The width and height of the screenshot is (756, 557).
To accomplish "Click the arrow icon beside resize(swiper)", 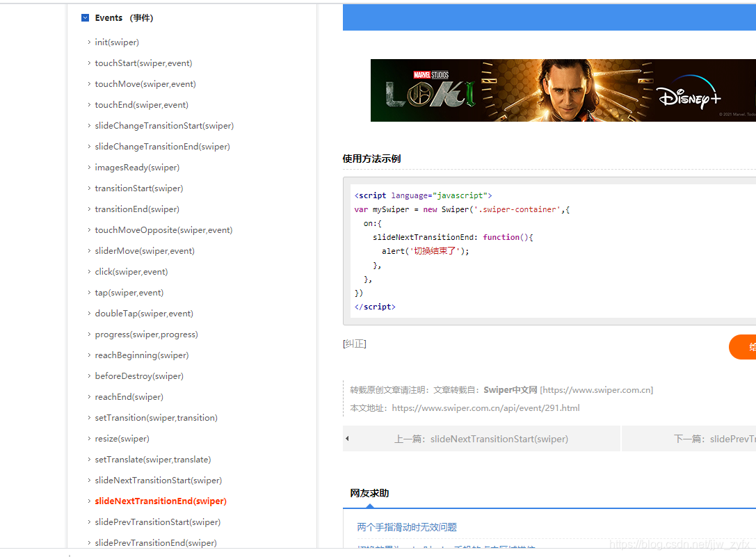I will 88,438.
